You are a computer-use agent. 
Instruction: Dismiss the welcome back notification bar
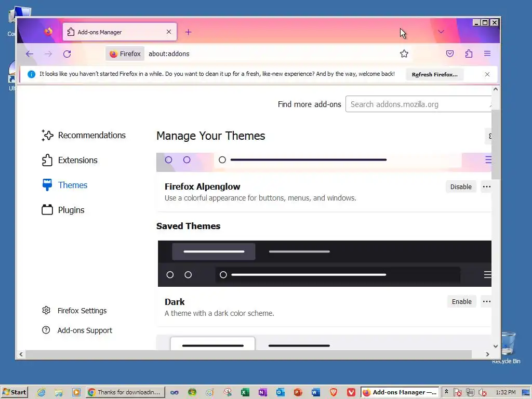(487, 74)
